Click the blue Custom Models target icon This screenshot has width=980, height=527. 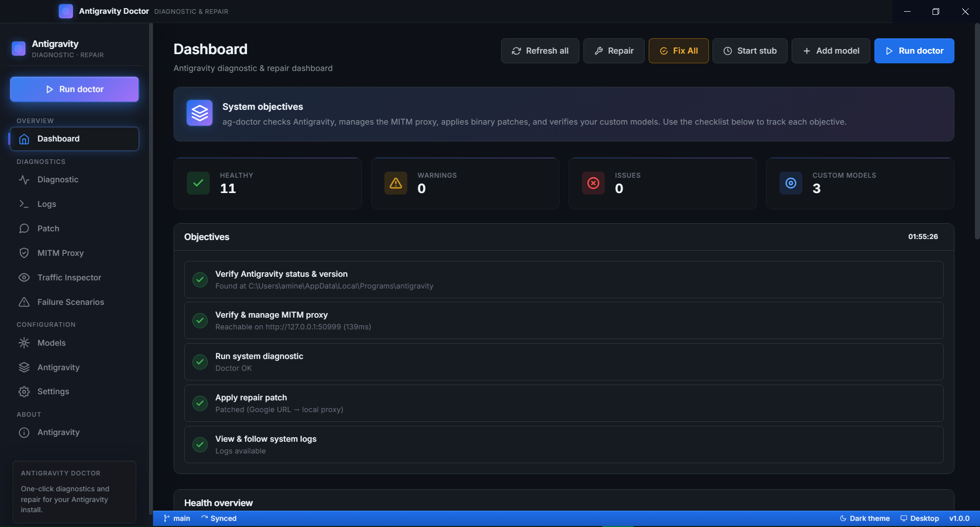[791, 183]
